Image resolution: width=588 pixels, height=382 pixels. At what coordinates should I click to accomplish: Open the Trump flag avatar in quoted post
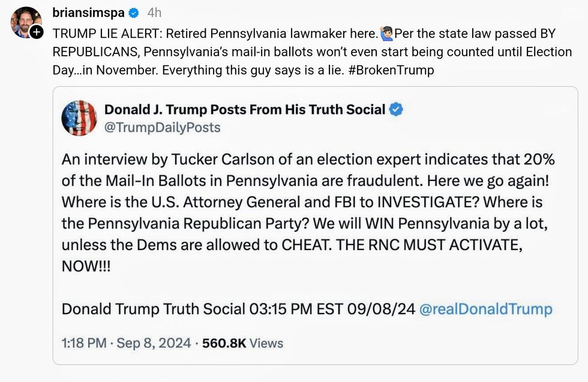79,118
